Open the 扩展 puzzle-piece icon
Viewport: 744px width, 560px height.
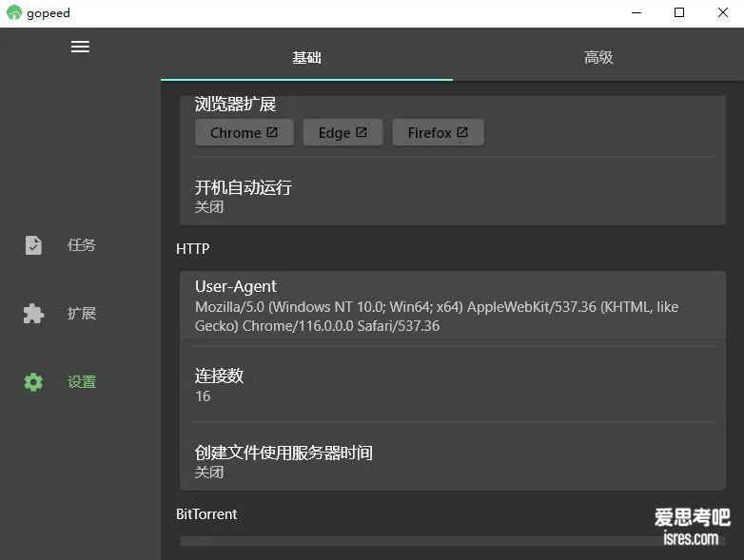[x=33, y=314]
